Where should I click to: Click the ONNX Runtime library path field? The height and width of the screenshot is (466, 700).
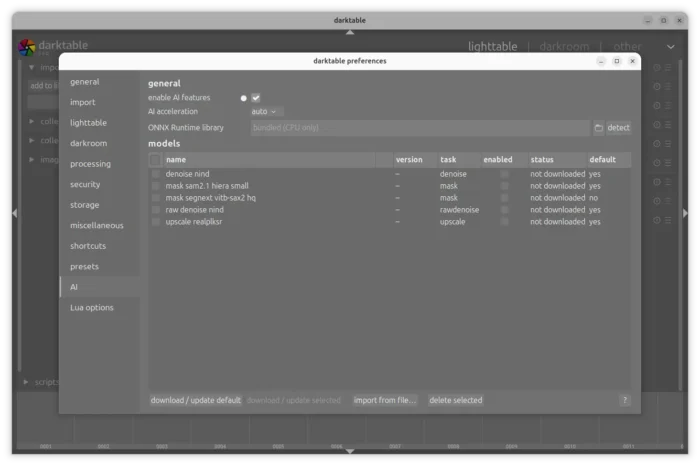pyautogui.click(x=420, y=128)
